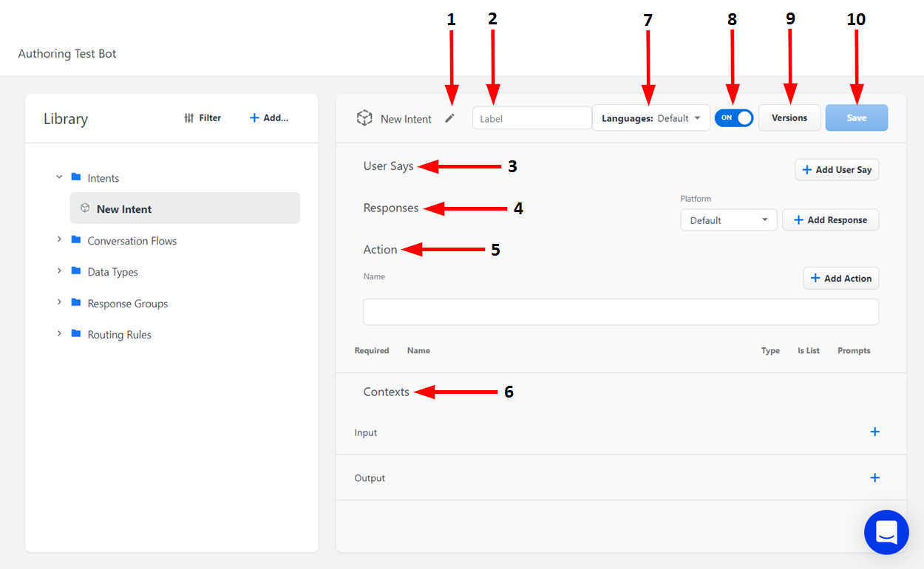Open the Languages dropdown

(x=650, y=118)
